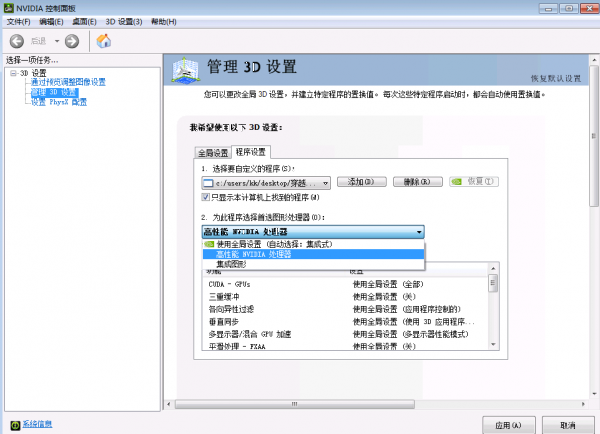Open the 3D 设置(3) menu
The width and height of the screenshot is (600, 434).
click(x=124, y=22)
